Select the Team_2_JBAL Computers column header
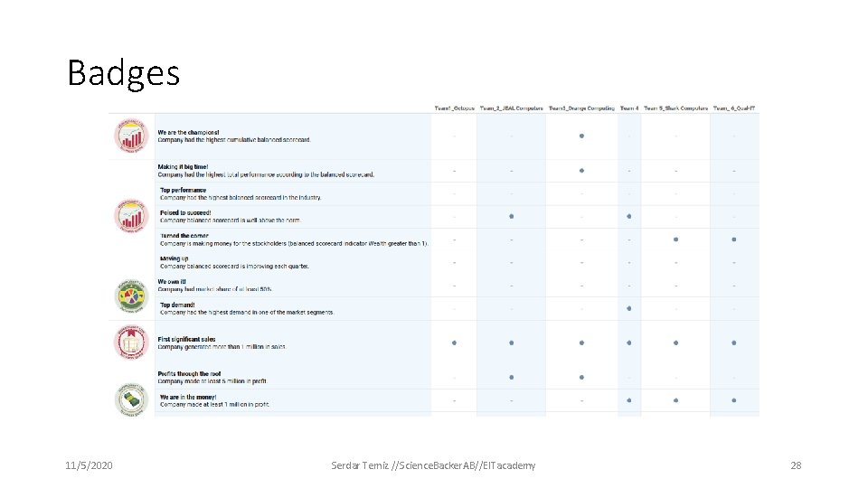This screenshot has height=488, width=868. pyautogui.click(x=511, y=108)
